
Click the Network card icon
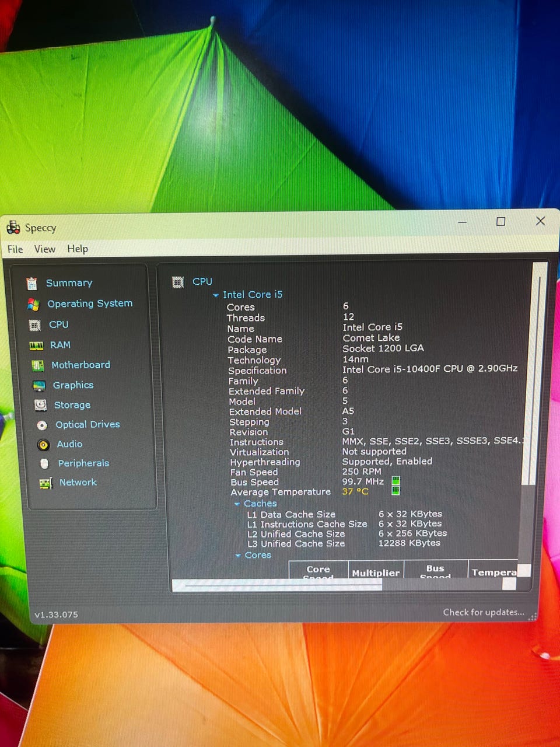[45, 483]
